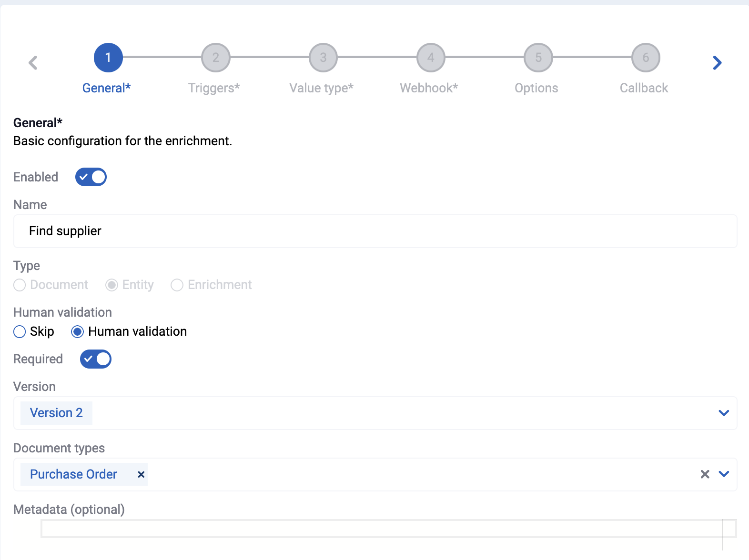749x560 pixels.
Task: Jump to step 6 Callback circle
Action: (646, 58)
